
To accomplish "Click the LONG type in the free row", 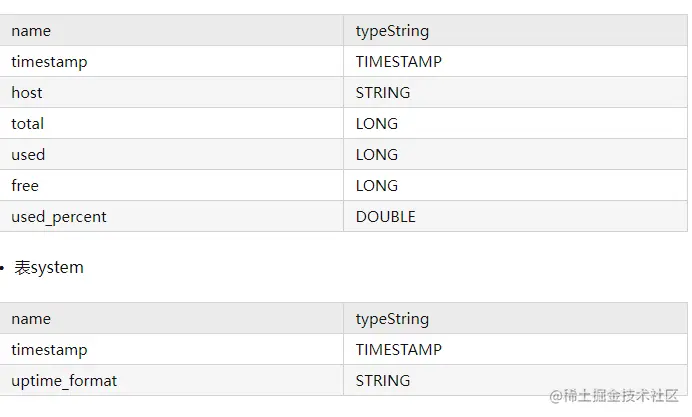I will [x=377, y=186].
